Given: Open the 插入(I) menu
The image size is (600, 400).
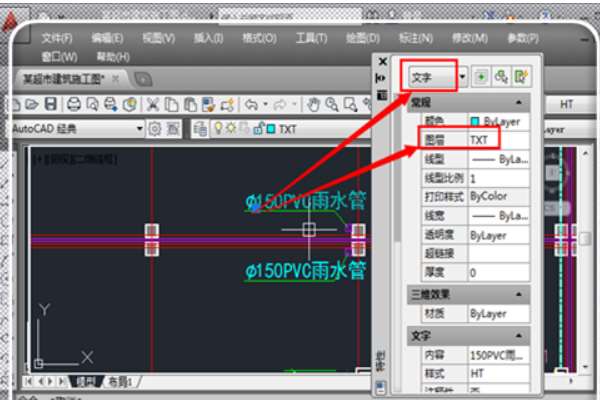Looking at the screenshot, I should click(208, 38).
